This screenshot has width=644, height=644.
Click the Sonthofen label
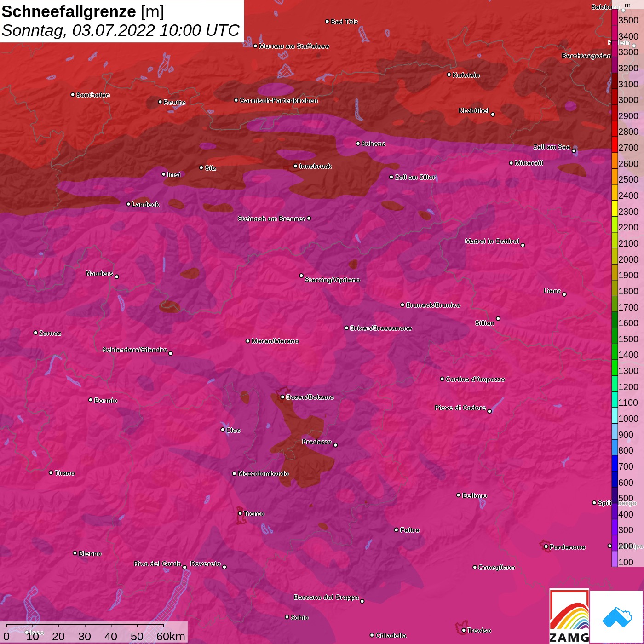(93, 95)
